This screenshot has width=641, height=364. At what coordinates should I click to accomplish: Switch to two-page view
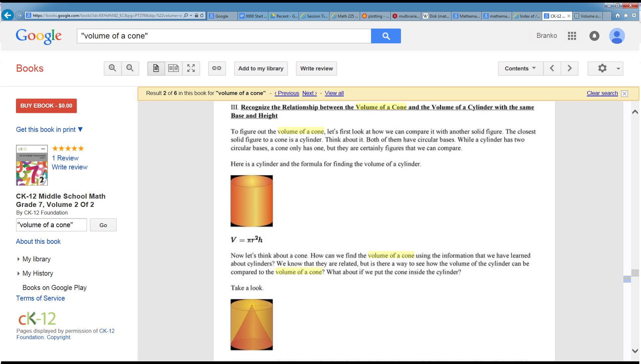point(174,68)
